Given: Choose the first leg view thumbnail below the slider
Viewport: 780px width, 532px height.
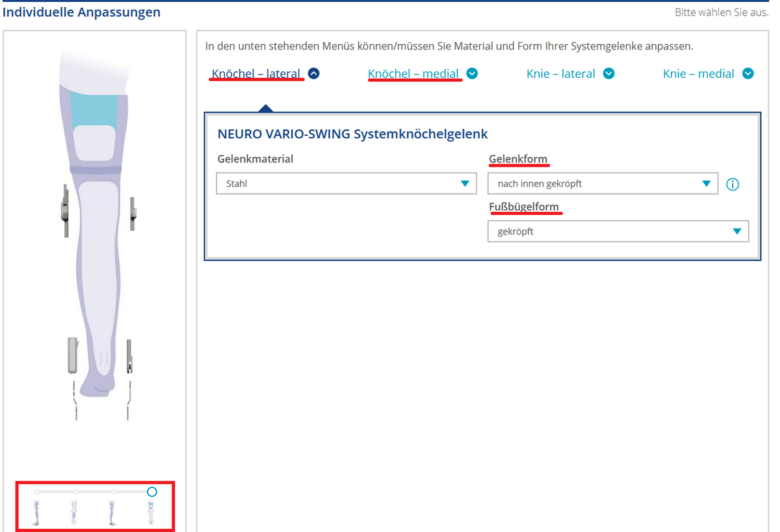Looking at the screenshot, I should tap(36, 513).
